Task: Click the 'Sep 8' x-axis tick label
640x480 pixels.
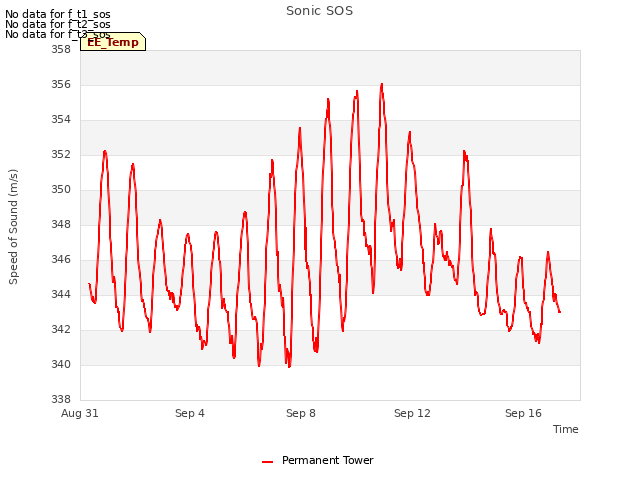Action: pos(301,413)
